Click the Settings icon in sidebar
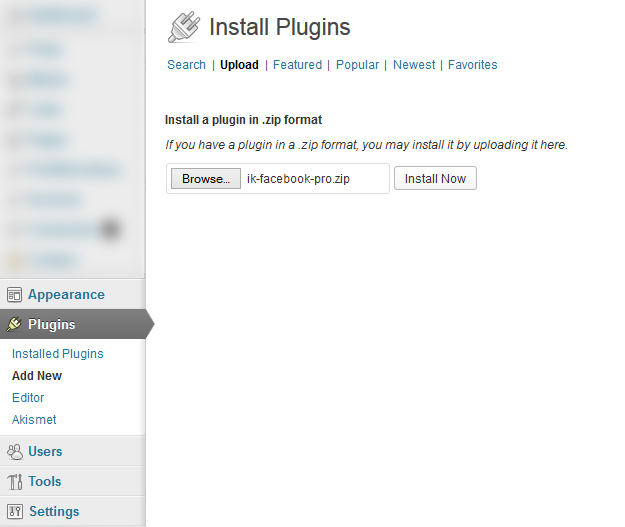 pos(15,511)
